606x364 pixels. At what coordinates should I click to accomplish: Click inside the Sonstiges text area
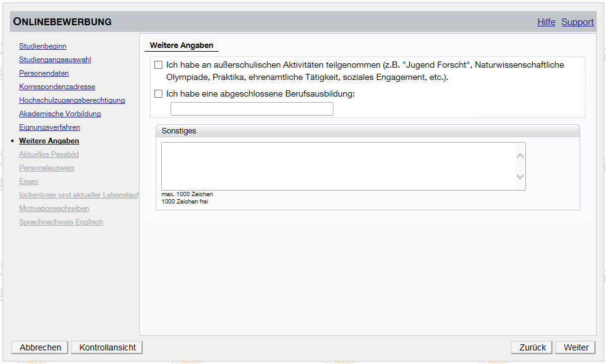(x=337, y=166)
